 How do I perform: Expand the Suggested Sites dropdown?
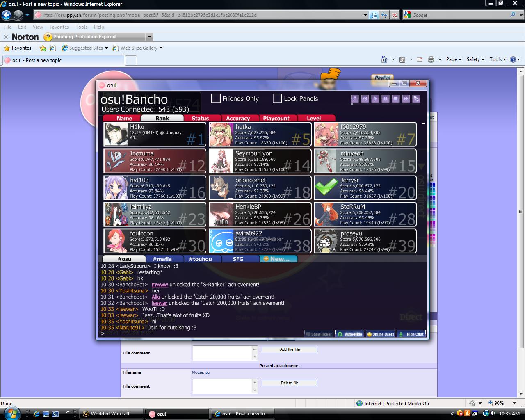click(x=106, y=48)
